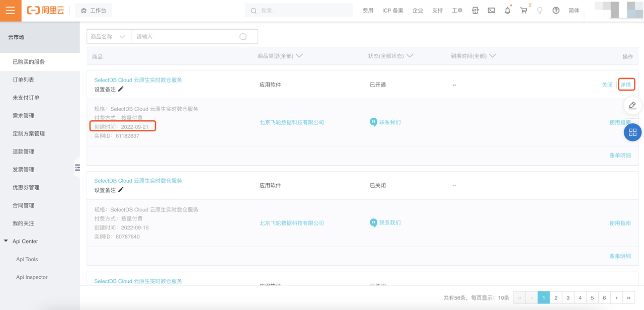
Task: Open 账单明细 for instance 61182837
Action: [620, 156]
